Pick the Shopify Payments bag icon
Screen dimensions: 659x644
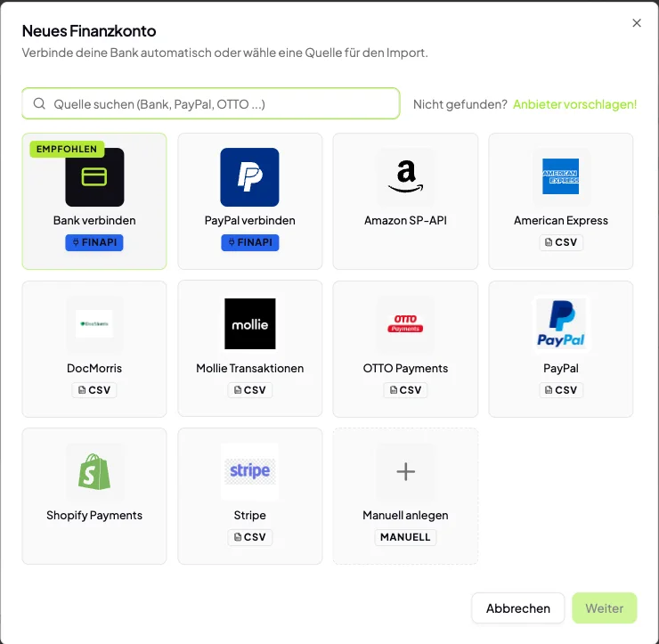pos(94,471)
